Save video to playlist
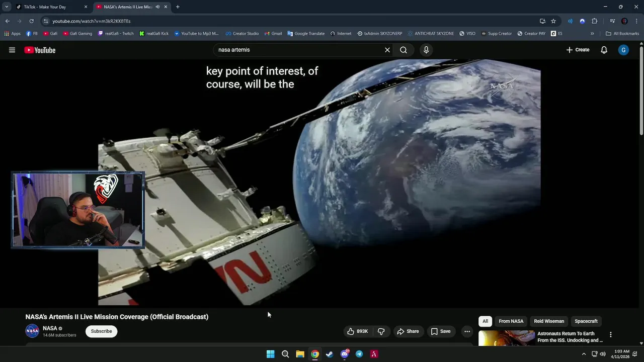Screen dimensions: 644x362 441,331
